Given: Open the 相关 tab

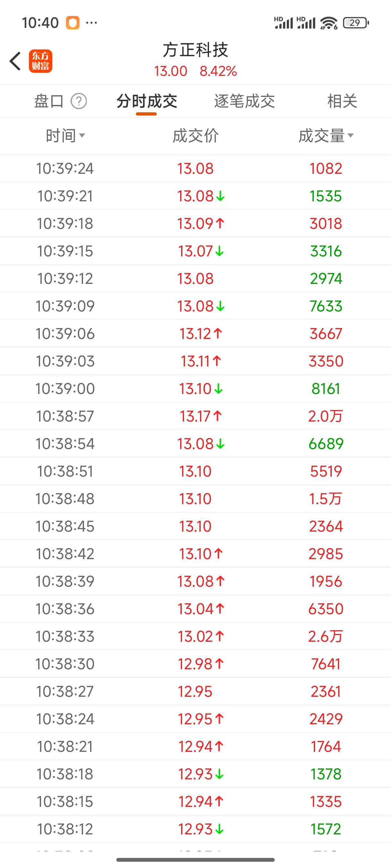Looking at the screenshot, I should (x=342, y=101).
